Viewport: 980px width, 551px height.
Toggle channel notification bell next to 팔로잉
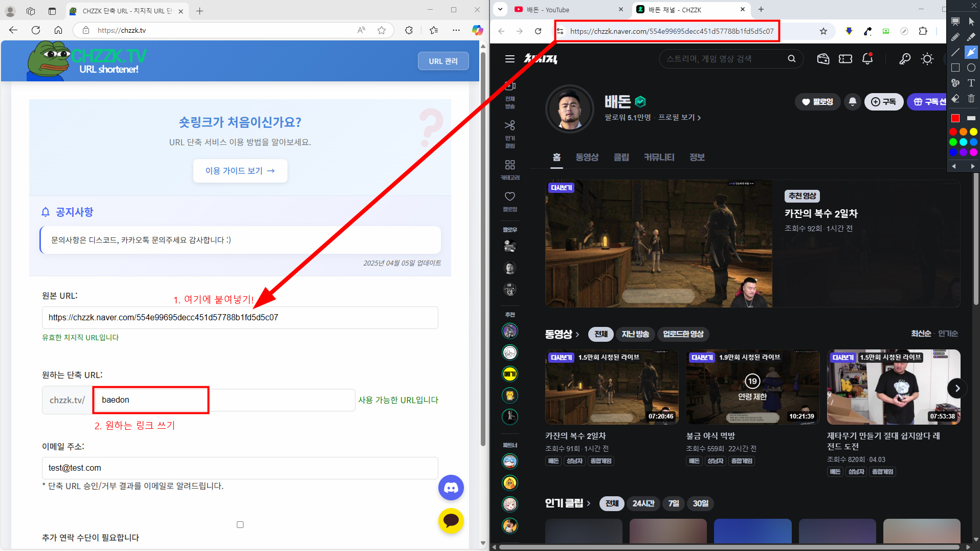(x=852, y=102)
